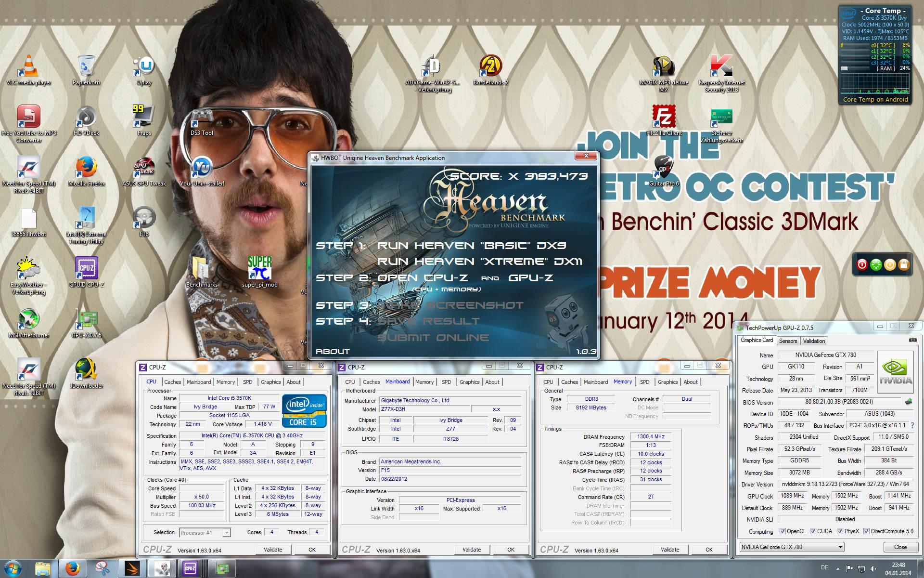Launch the Uplay desktop shortcut
This screenshot has width=924, height=578.
tap(144, 69)
